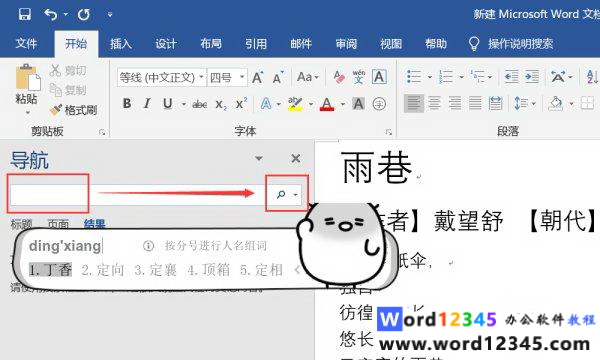
Task: Save the document with floppy disk icon
Action: point(25,15)
